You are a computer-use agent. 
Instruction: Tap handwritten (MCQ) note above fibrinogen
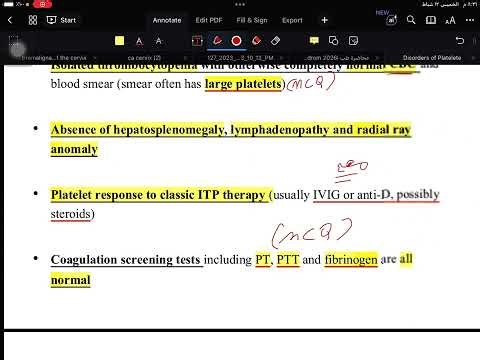coord(312,233)
